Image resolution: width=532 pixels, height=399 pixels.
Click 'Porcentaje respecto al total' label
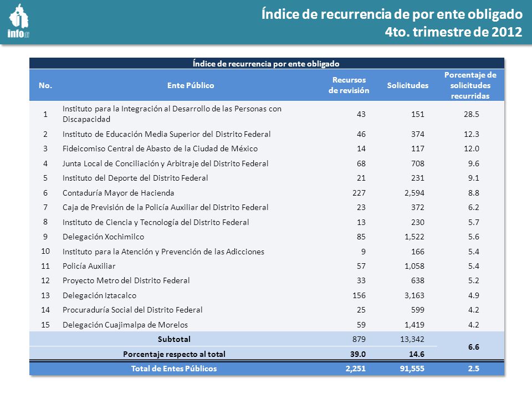point(174,354)
